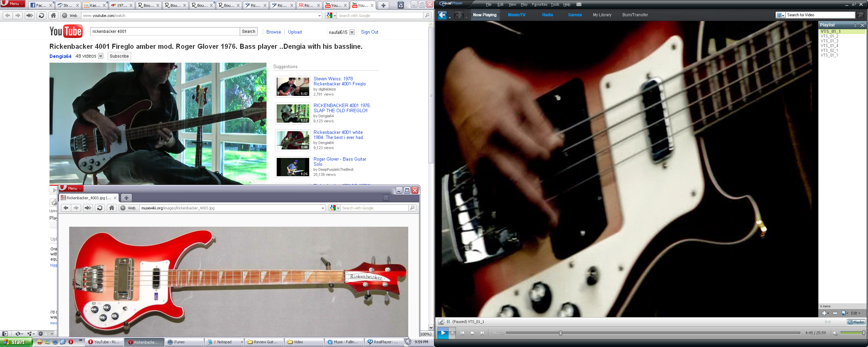
Task: Click RealPlayer back arrow button
Action: (x=442, y=15)
